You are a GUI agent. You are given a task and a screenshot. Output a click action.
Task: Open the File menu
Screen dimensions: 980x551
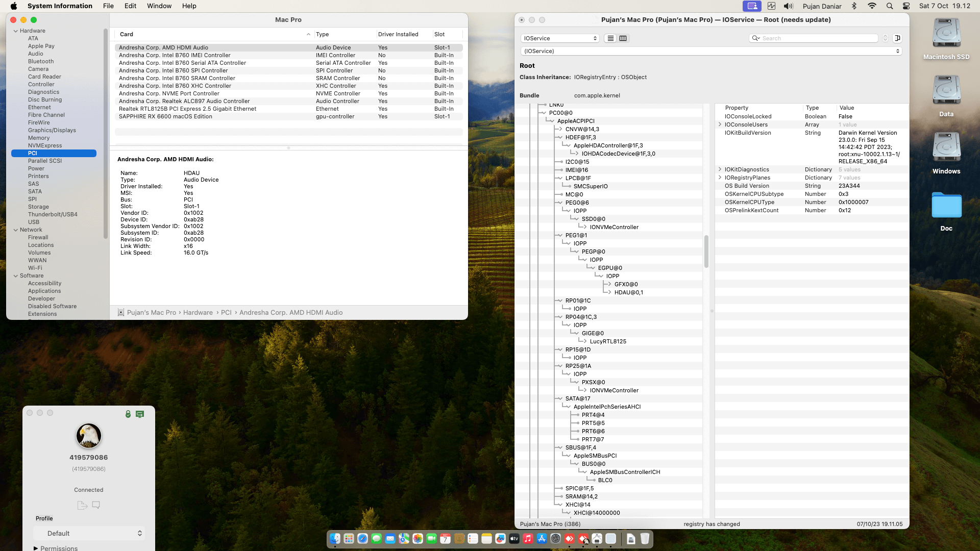point(108,6)
